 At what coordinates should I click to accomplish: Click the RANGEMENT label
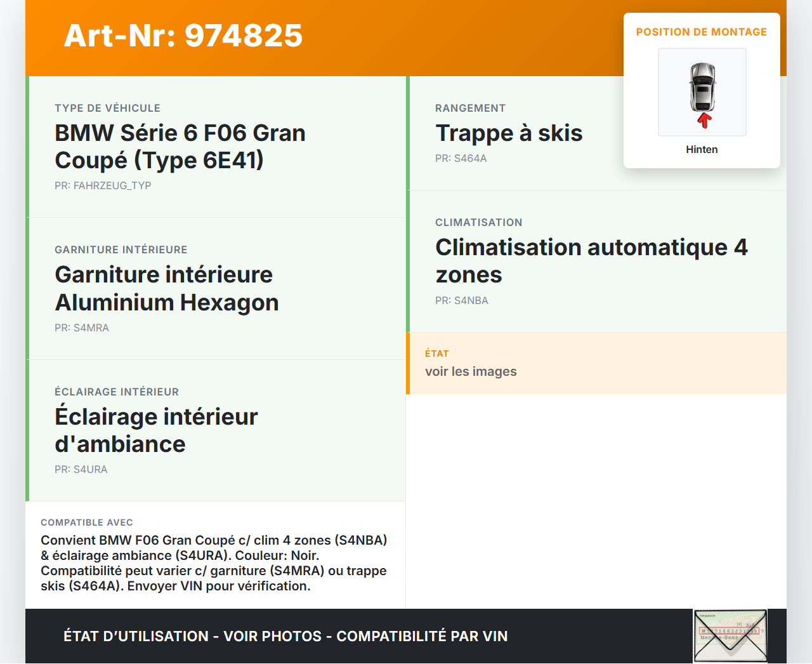(x=471, y=108)
